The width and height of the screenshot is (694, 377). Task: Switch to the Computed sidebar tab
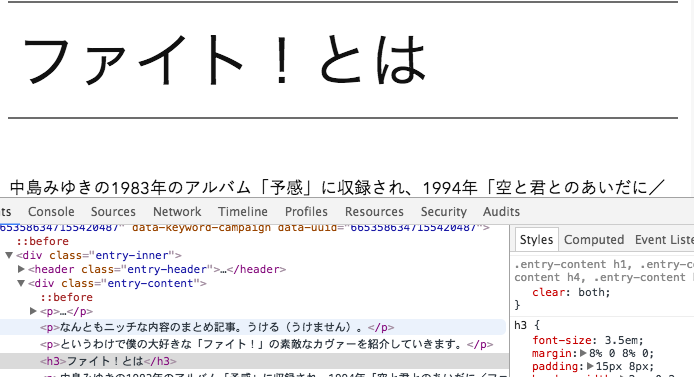tap(594, 239)
